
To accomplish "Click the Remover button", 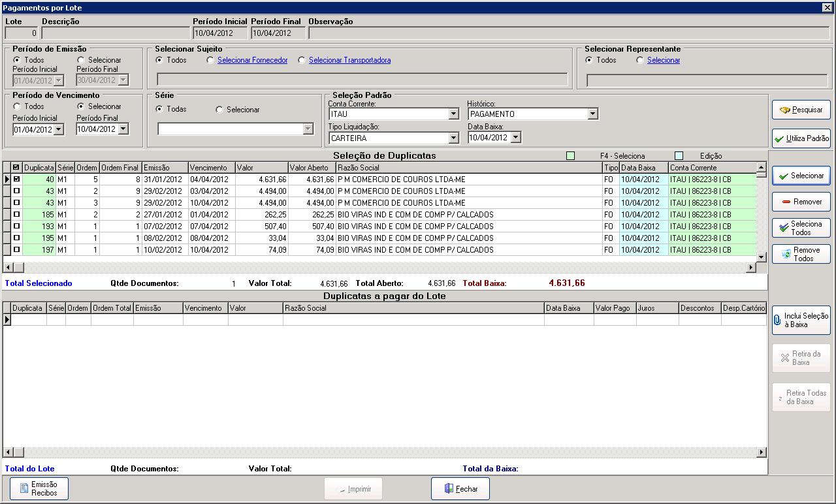I will [801, 202].
